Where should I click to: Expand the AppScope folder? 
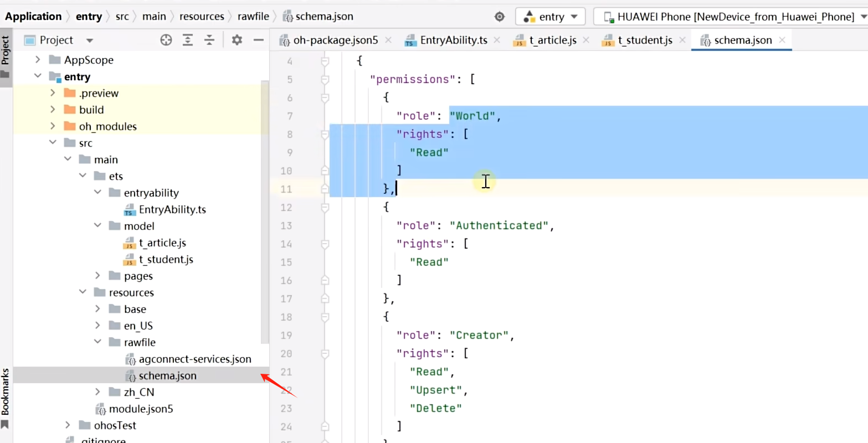(x=38, y=60)
